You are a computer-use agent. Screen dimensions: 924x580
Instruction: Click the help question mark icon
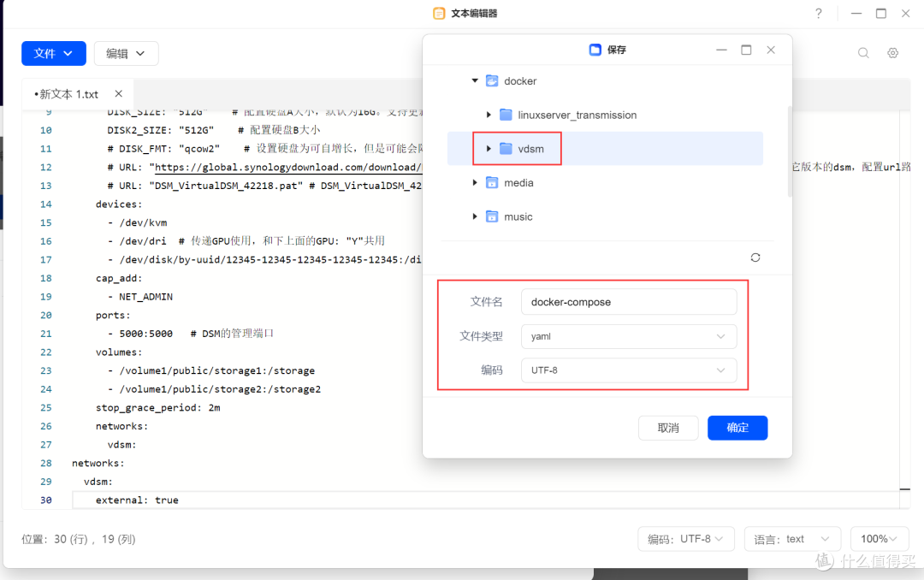point(819,13)
